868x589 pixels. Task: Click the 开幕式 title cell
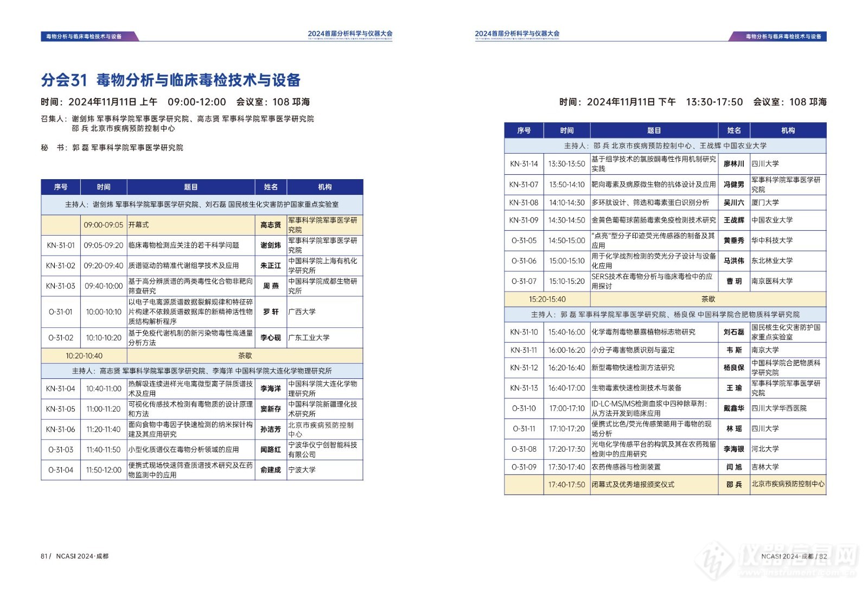click(x=191, y=225)
